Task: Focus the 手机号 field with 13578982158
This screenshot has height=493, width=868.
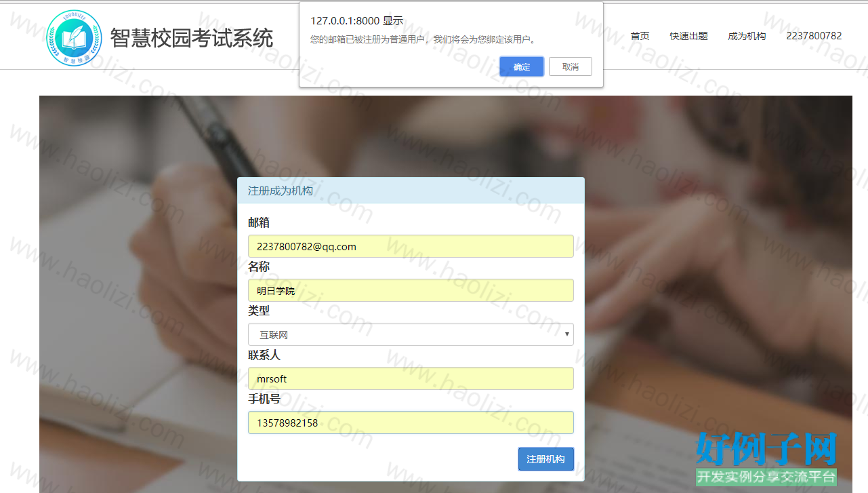Action: (411, 422)
